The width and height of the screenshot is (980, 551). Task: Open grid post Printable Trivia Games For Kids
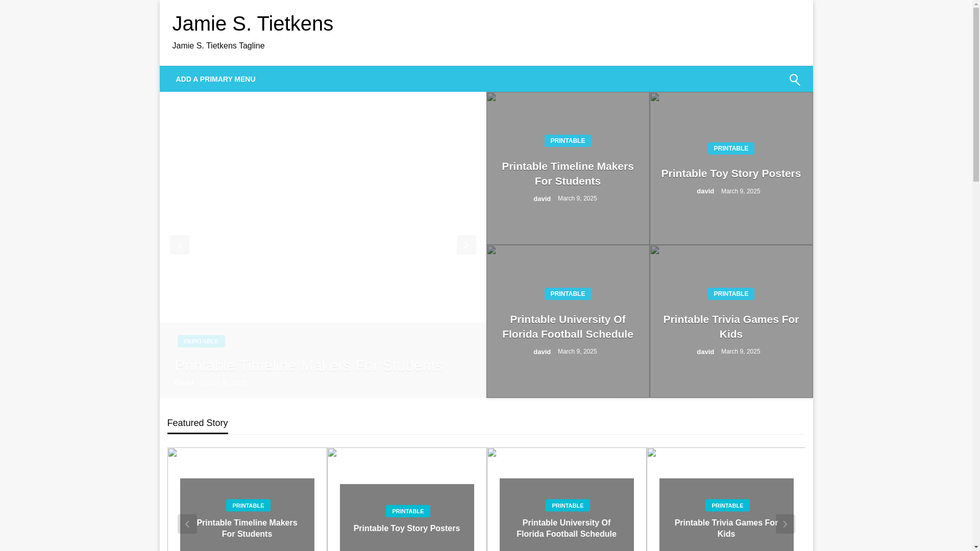click(731, 327)
